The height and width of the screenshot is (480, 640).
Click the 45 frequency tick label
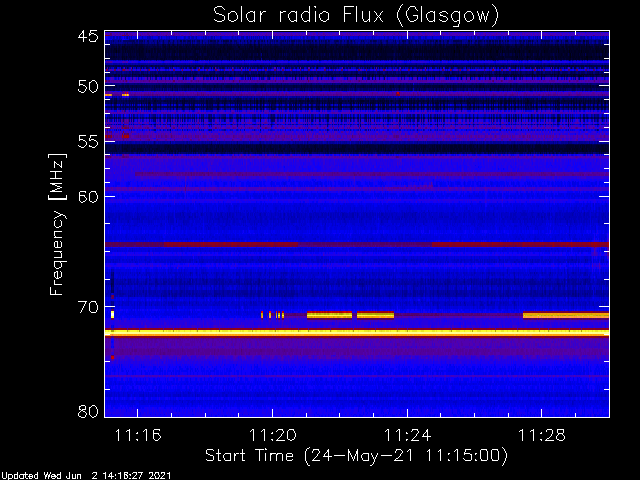[x=88, y=36]
